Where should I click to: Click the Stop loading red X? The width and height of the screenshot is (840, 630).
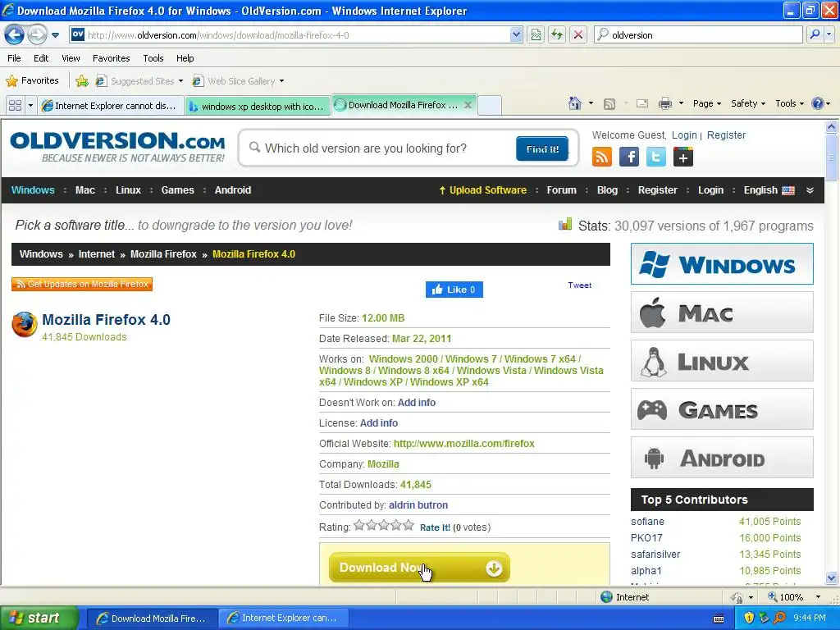pos(578,35)
